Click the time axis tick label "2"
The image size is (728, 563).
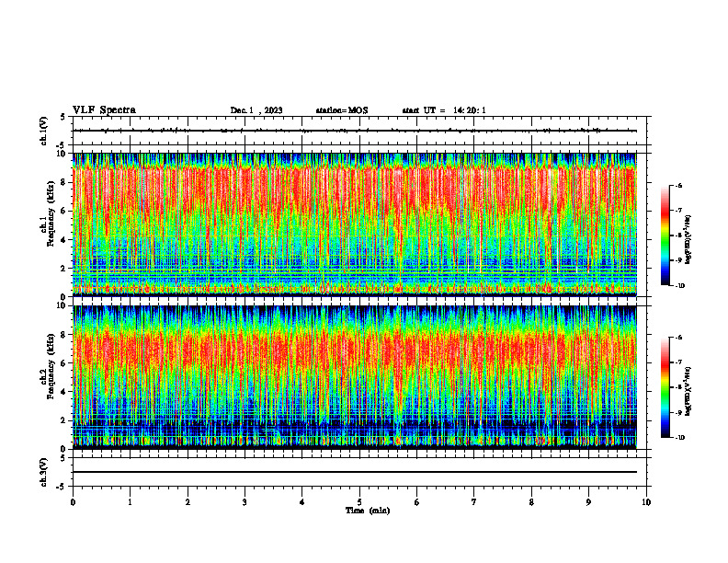(188, 502)
